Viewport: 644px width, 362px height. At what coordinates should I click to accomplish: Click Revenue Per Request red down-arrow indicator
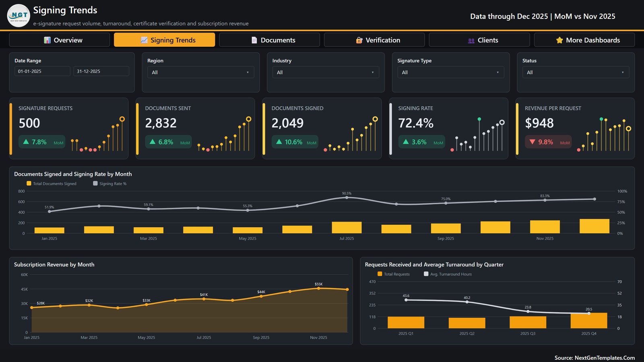point(532,142)
